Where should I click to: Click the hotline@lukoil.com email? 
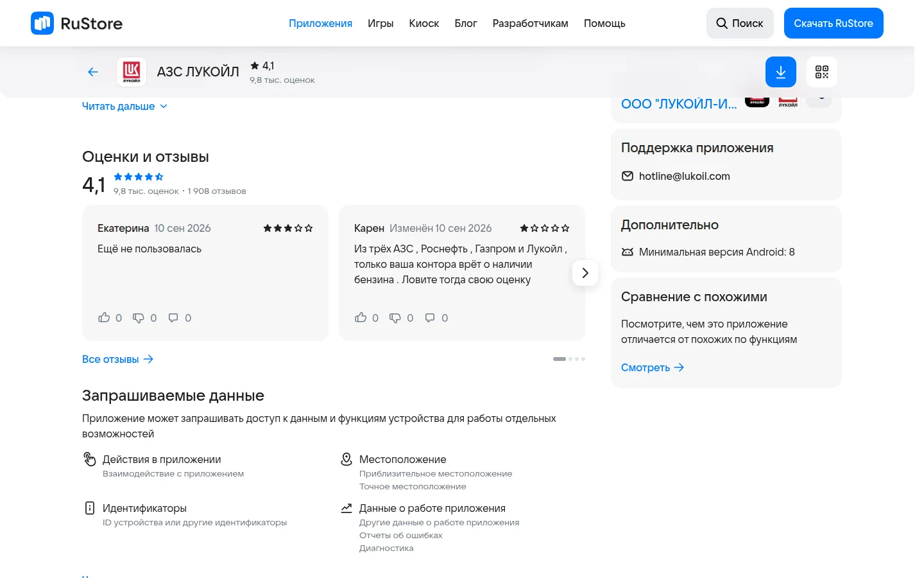(685, 176)
